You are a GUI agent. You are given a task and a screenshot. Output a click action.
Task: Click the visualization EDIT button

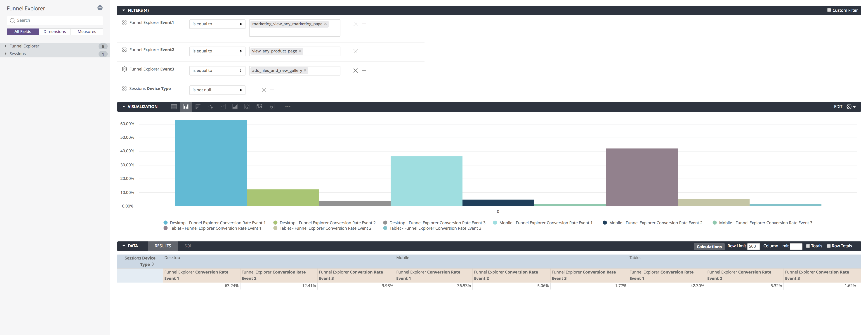[838, 107]
